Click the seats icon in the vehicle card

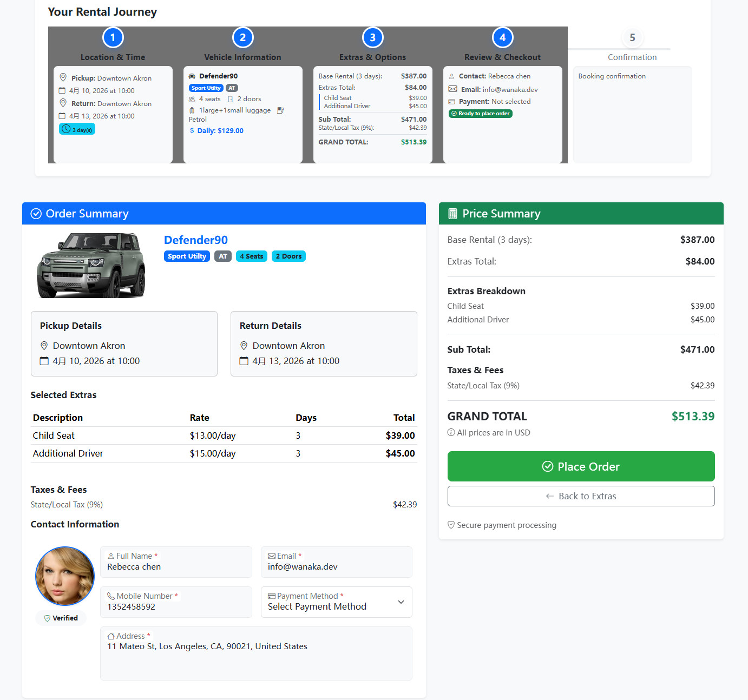pos(192,99)
